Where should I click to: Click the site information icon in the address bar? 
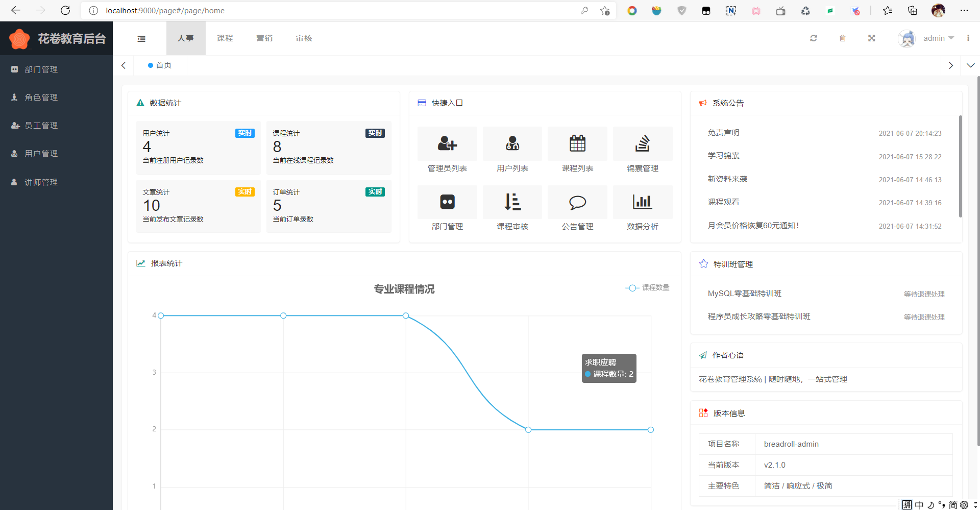pos(93,10)
